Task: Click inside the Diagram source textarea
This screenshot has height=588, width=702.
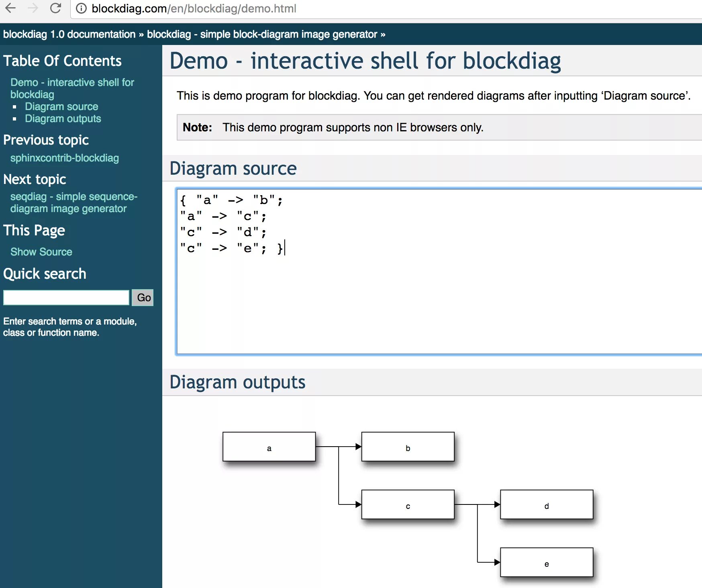Action: click(x=439, y=272)
